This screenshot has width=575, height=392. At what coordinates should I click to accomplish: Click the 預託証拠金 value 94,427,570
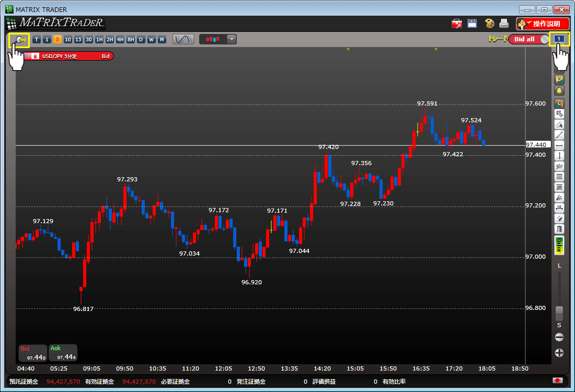(63, 382)
